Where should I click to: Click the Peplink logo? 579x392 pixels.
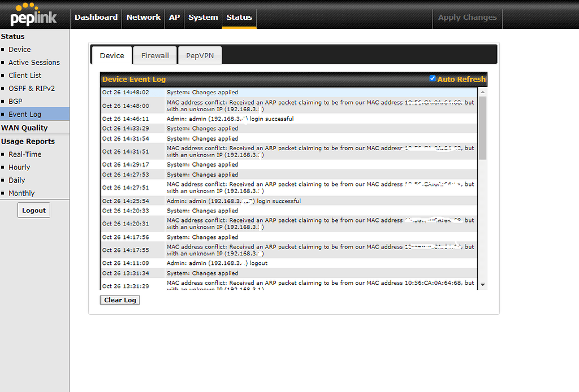click(x=34, y=14)
